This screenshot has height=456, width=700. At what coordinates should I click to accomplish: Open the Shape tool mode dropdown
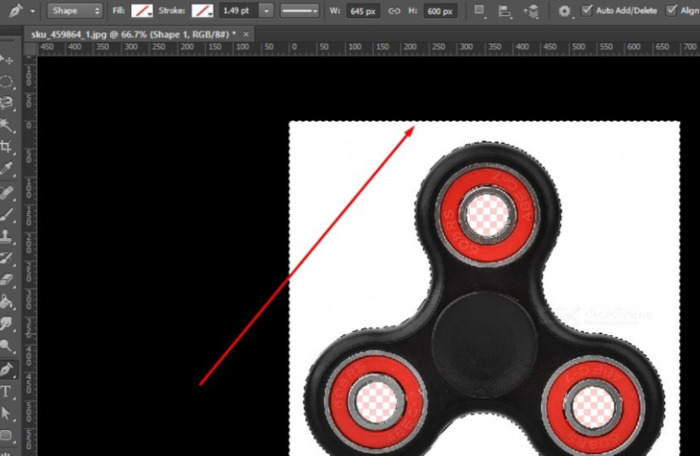[x=76, y=10]
